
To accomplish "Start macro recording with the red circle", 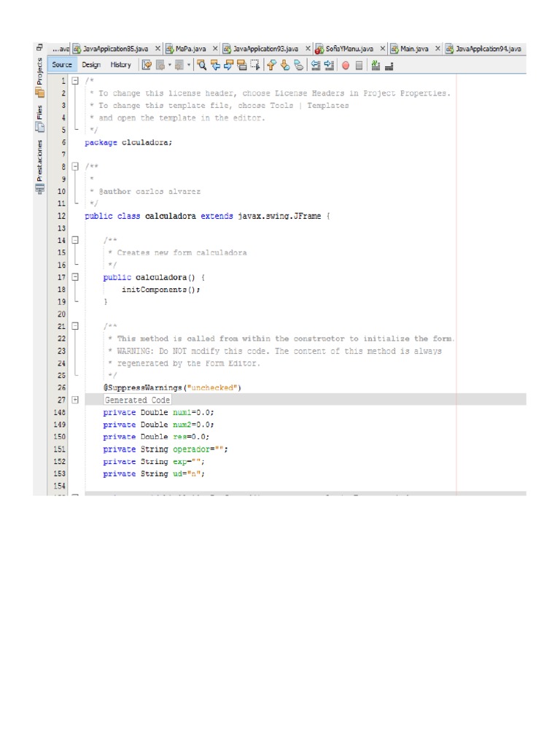I will pyautogui.click(x=346, y=65).
